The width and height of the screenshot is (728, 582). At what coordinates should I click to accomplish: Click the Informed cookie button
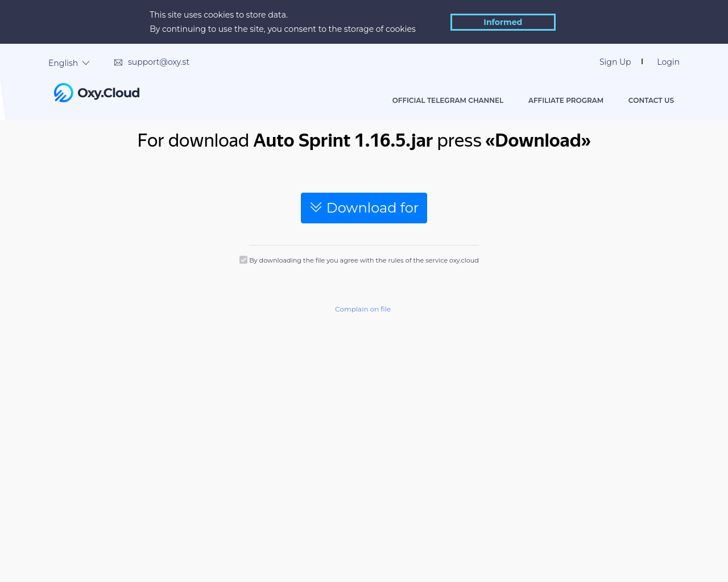point(503,22)
